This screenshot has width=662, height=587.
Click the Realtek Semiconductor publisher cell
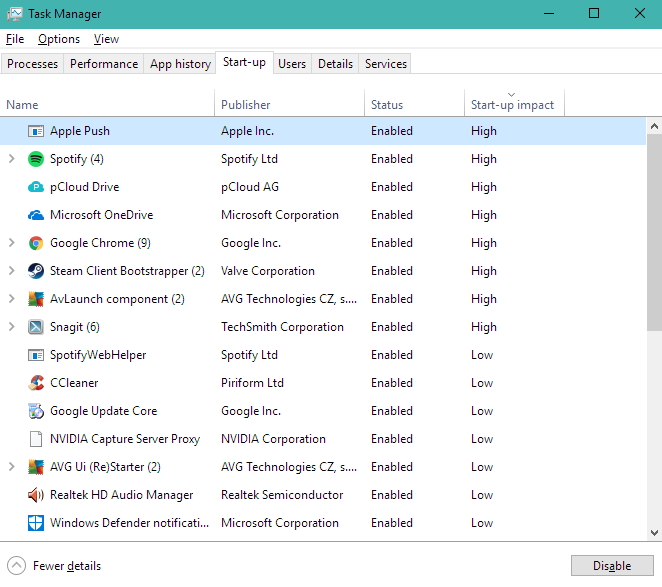[282, 495]
